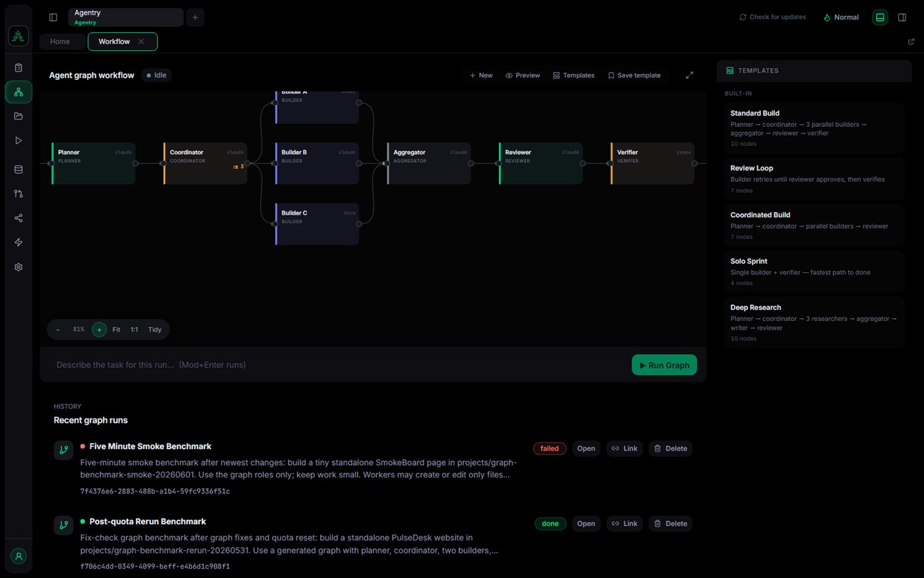Select the Coordinator node
Image resolution: width=924 pixels, height=578 pixels.
[x=205, y=163]
